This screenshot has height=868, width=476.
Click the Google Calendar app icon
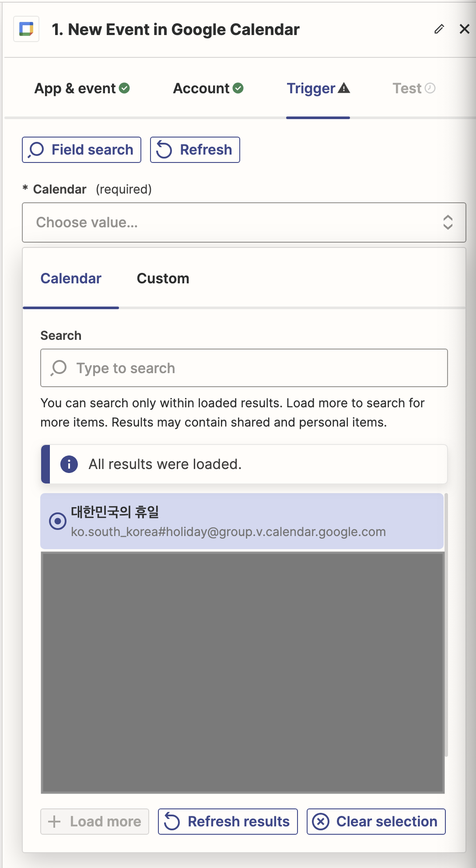pyautogui.click(x=26, y=29)
